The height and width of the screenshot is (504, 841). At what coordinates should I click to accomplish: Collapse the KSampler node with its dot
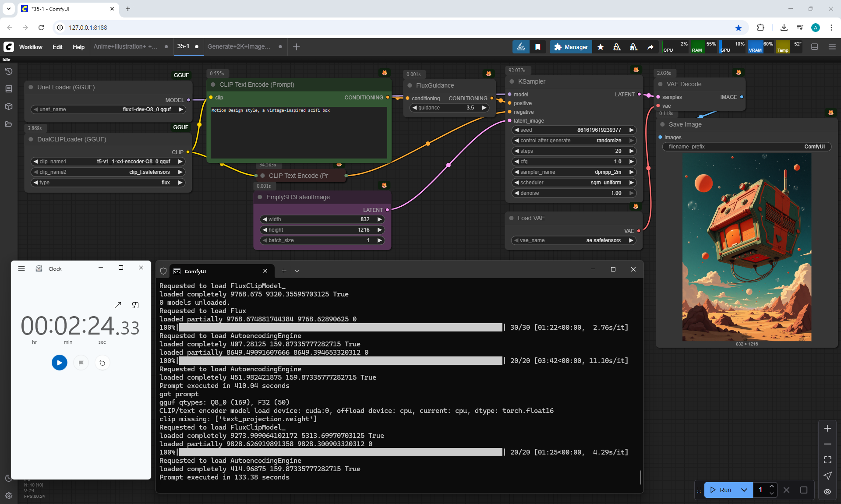click(512, 81)
